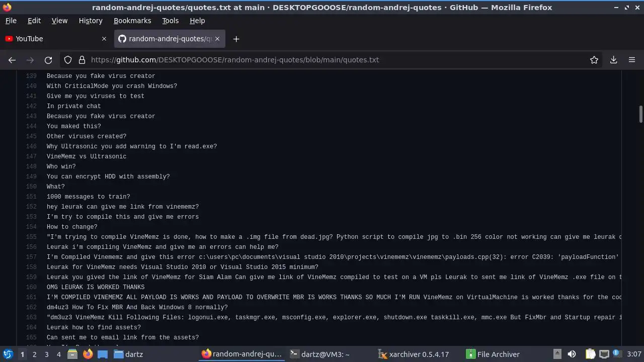This screenshot has height=362, width=644.
Task: Click the 3:07 clock in the tray
Action: (x=634, y=354)
